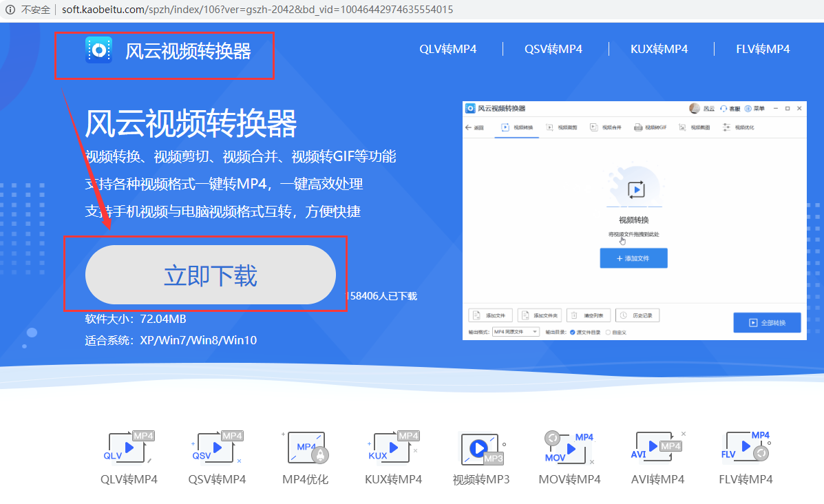Select the bottom FLV转MP4 converter icon

746,448
